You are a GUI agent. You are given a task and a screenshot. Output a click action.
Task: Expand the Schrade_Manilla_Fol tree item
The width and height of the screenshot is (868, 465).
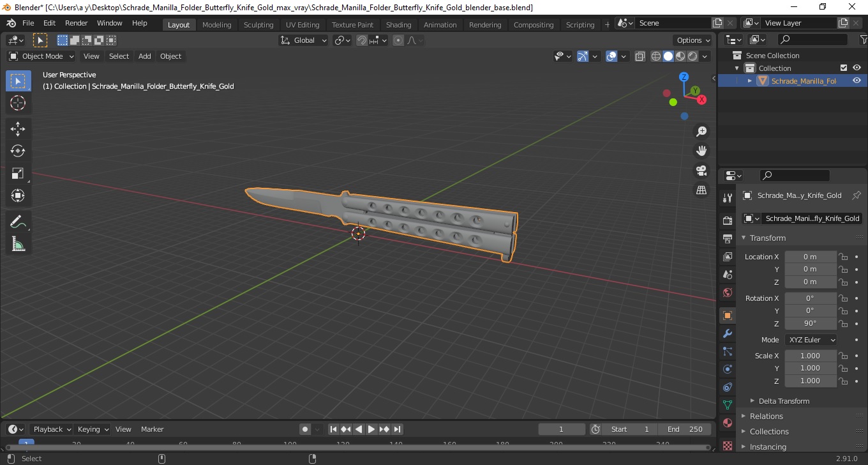pyautogui.click(x=750, y=80)
